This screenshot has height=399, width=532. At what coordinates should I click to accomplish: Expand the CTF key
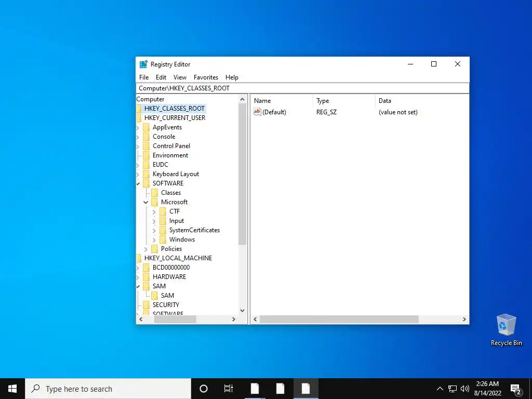154,212
